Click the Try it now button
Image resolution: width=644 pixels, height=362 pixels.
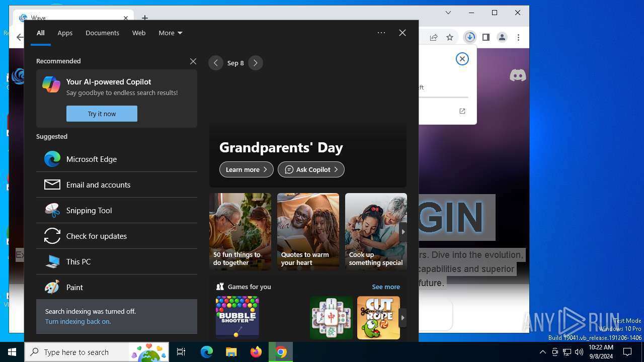click(x=102, y=114)
